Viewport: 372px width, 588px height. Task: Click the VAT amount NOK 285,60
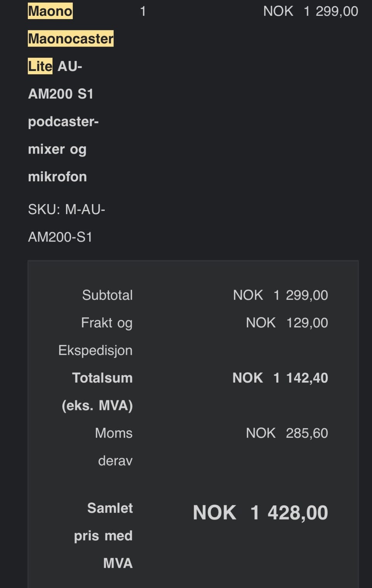pos(287,433)
